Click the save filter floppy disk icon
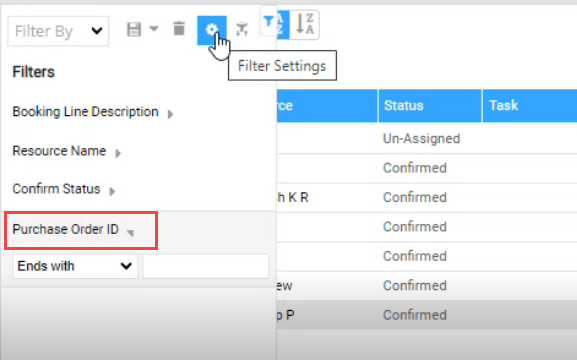This screenshot has width=577, height=360. [134, 29]
